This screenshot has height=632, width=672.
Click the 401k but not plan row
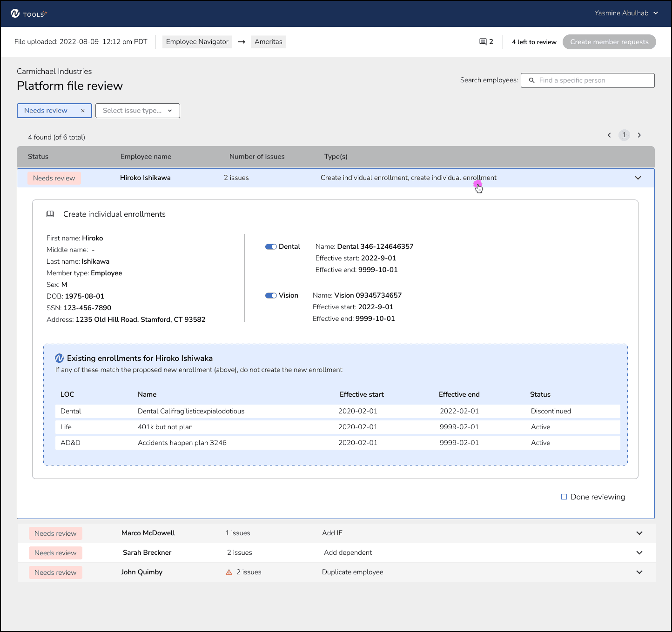338,427
